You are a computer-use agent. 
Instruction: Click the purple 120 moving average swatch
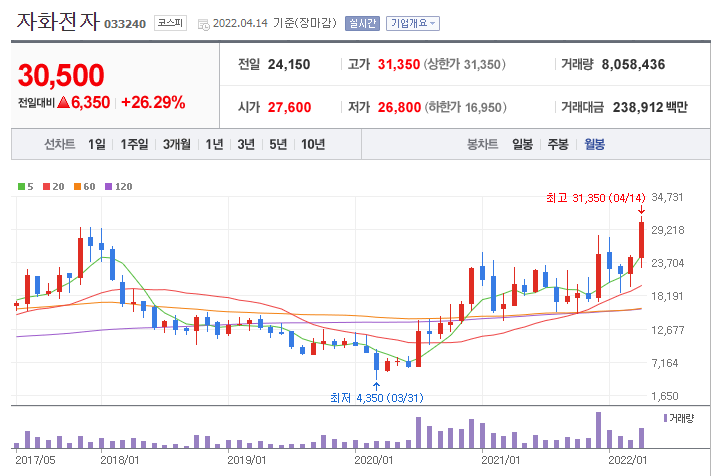[108, 186]
